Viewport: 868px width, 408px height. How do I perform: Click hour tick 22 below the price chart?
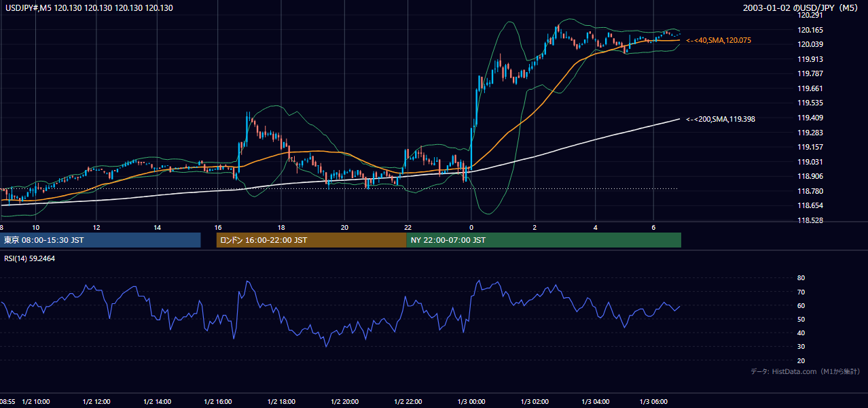click(x=408, y=227)
